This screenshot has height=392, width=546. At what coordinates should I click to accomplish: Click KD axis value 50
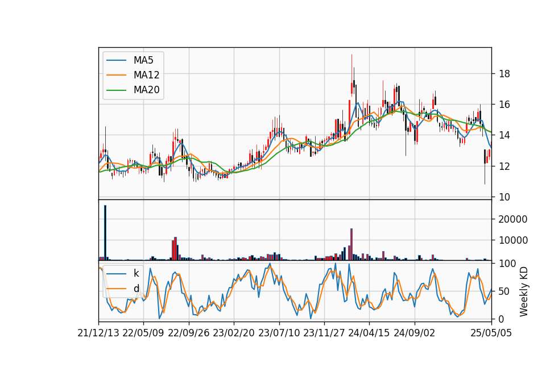pos(504,291)
